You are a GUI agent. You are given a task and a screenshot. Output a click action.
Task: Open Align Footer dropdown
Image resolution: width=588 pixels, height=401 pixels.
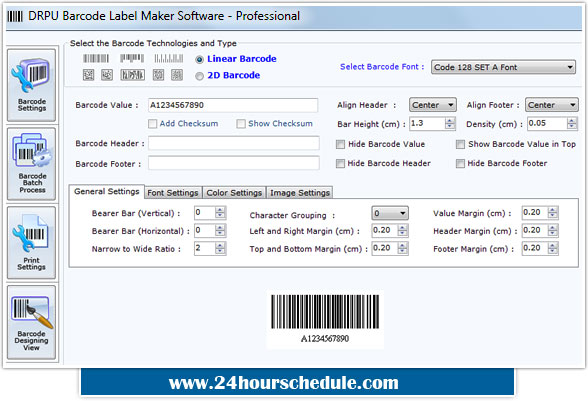[552, 105]
